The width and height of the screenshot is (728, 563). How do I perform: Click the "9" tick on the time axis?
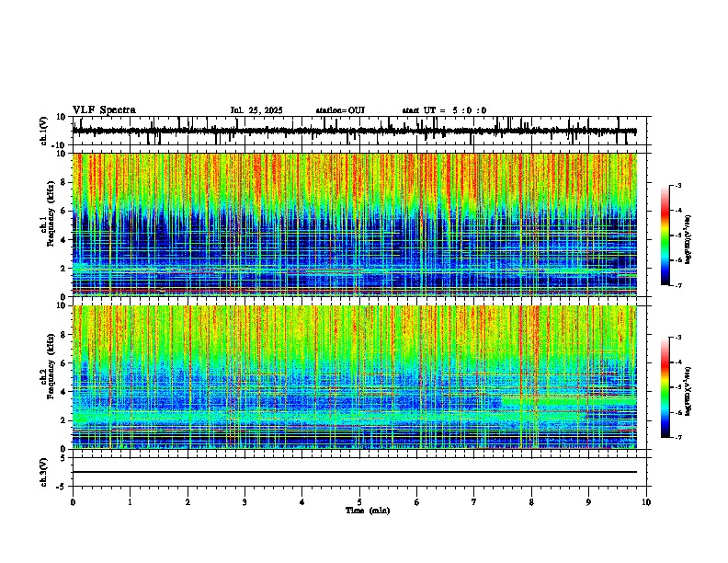tap(588, 502)
